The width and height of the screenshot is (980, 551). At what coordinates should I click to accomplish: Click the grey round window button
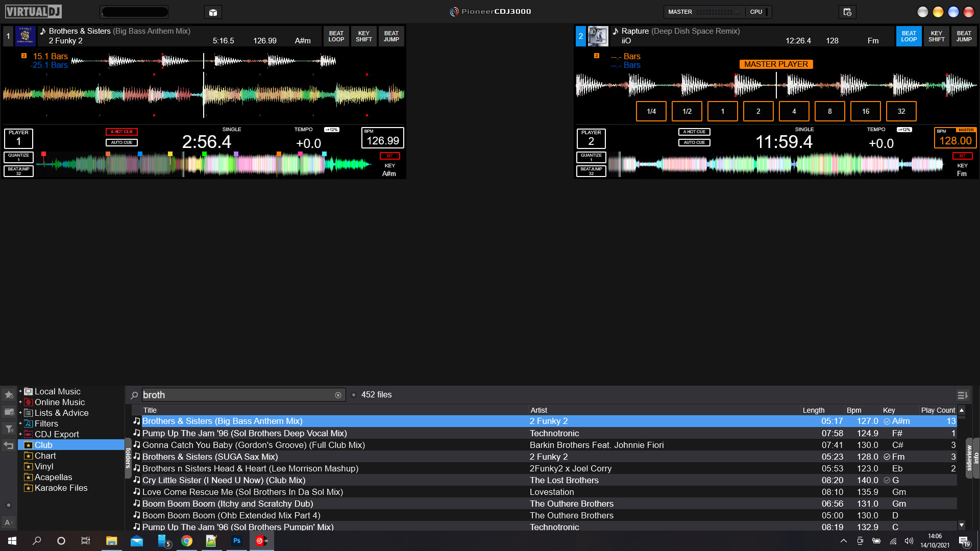point(923,12)
